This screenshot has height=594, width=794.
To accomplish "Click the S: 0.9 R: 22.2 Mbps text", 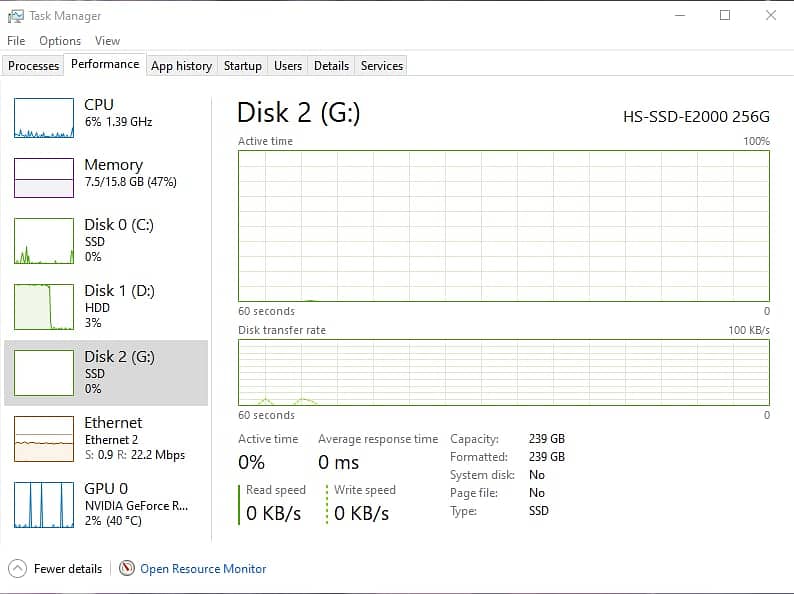I will [135, 455].
